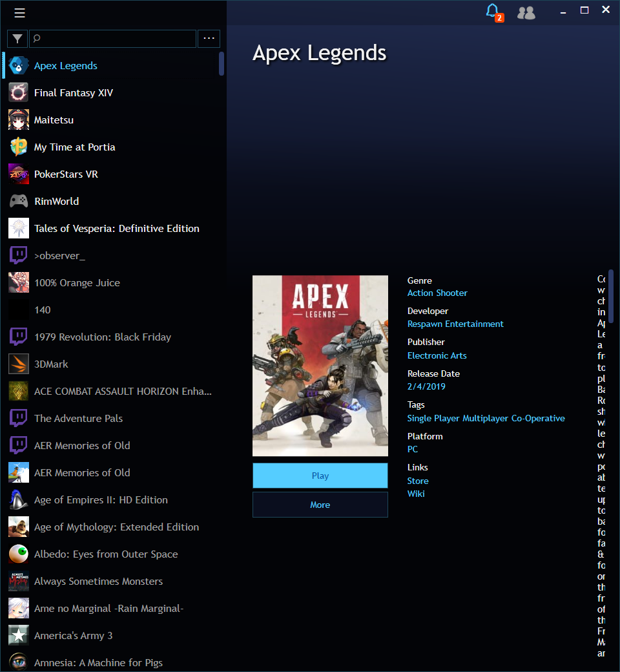Select the Final Fantasy XIV library icon
620x672 pixels.
click(x=18, y=92)
